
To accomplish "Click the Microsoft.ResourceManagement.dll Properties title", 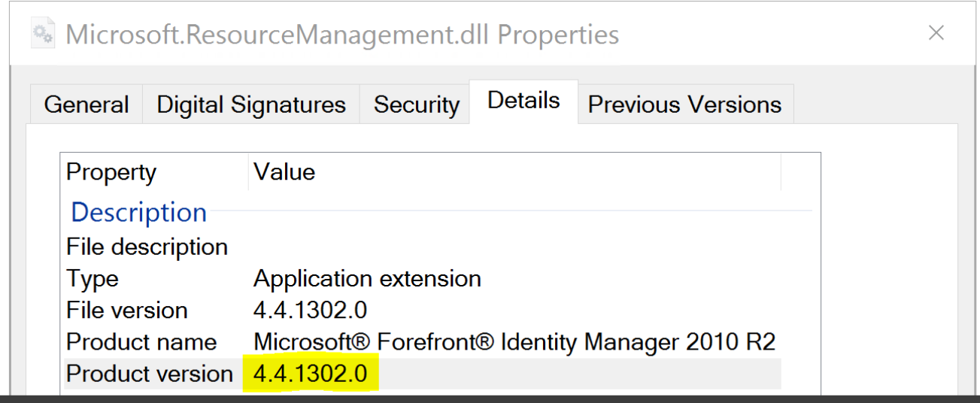I will click(342, 35).
